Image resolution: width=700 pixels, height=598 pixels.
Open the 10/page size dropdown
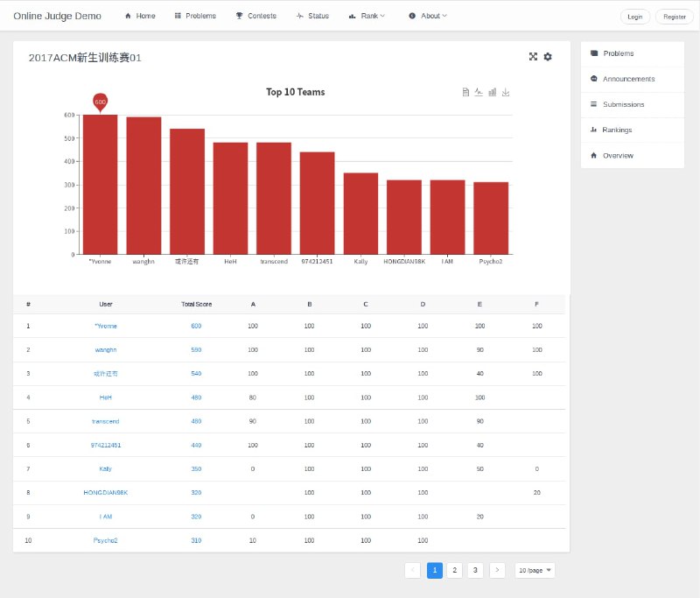pyautogui.click(x=535, y=570)
